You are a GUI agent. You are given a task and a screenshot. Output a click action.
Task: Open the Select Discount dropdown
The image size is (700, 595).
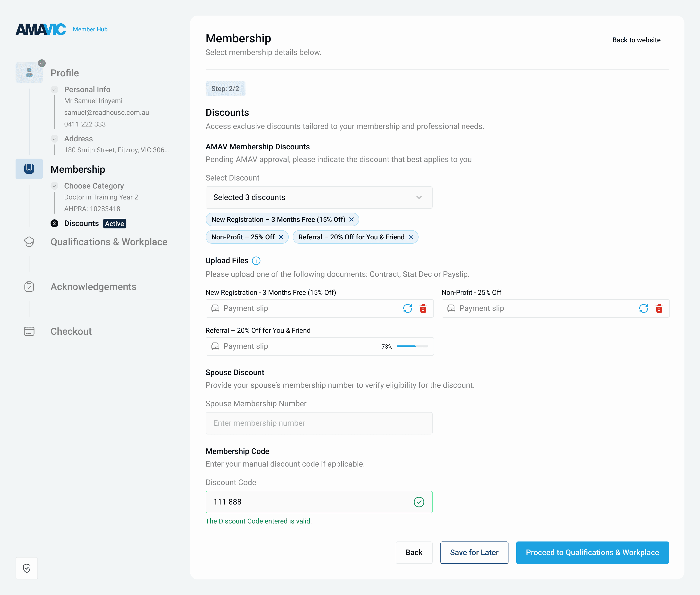coord(319,197)
